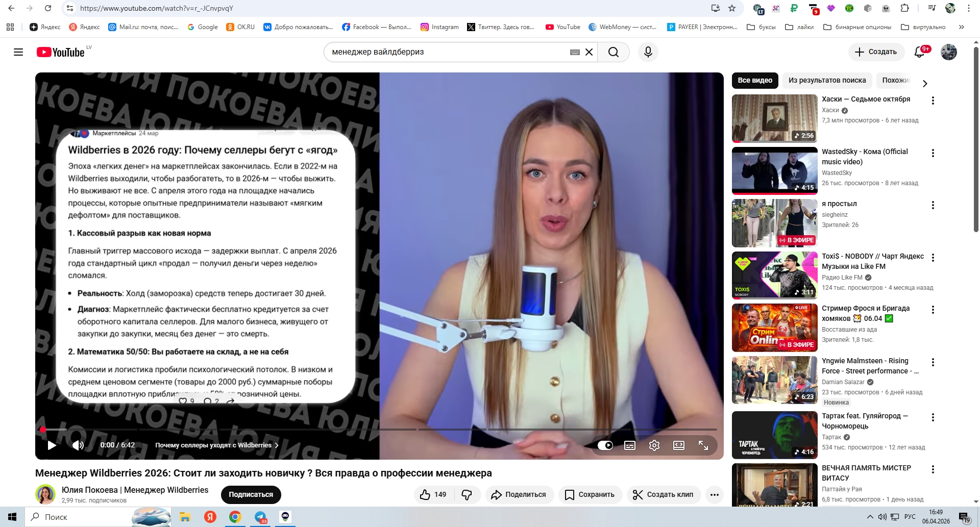Screen dimensions: 980x527
Task: Click the voice search microphone icon
Action: click(648, 52)
